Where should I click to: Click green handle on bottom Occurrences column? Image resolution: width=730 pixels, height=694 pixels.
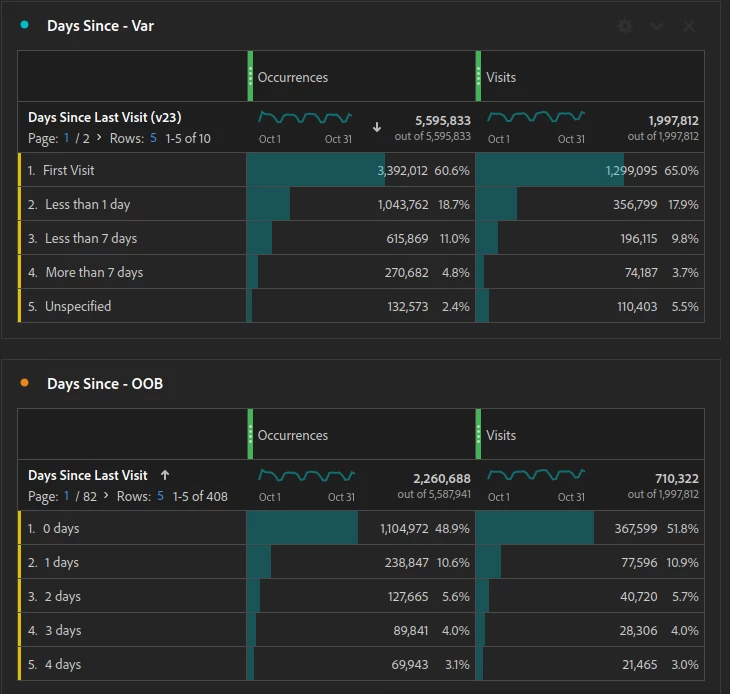click(x=250, y=434)
